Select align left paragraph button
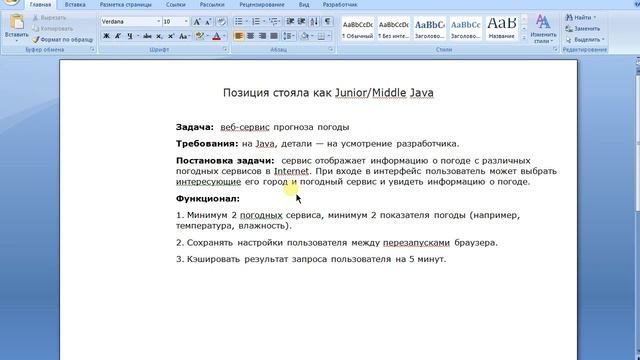640x360 pixels. (239, 36)
